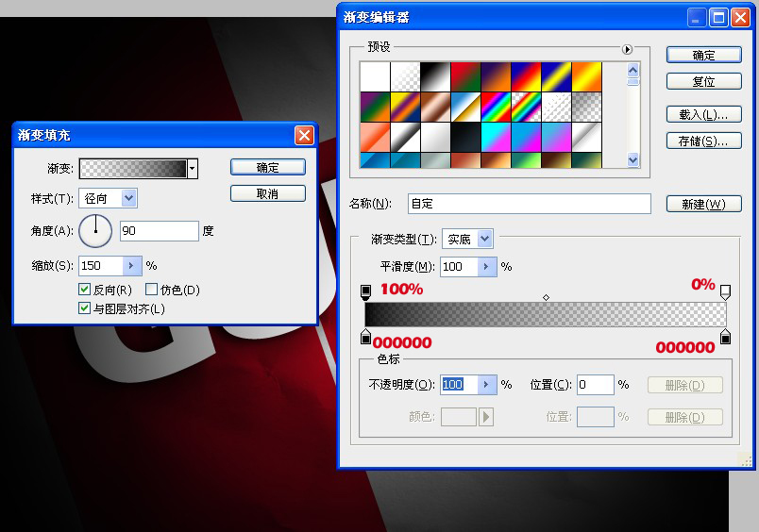
Task: Click the 不透明度 opacity value field
Action: click(x=459, y=385)
